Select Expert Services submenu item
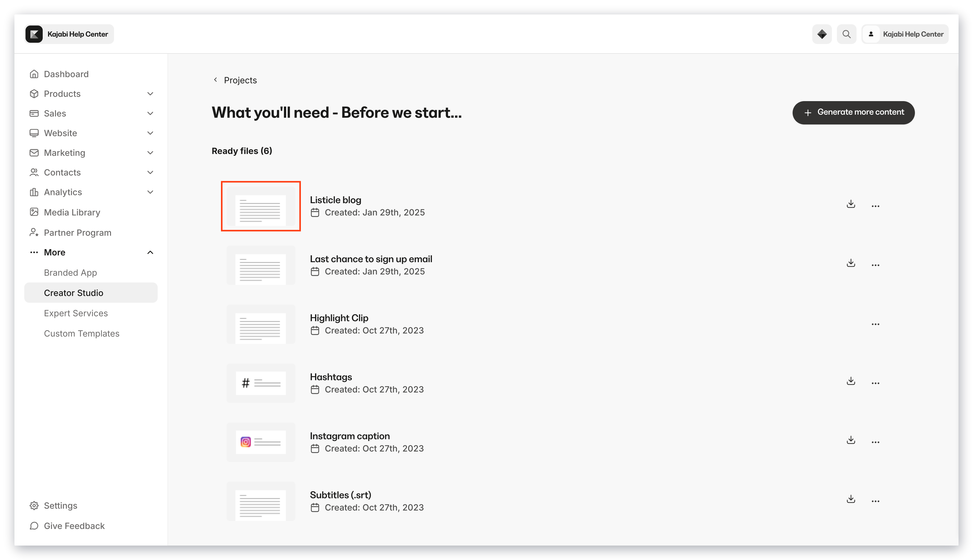This screenshot has width=973, height=560. (76, 313)
